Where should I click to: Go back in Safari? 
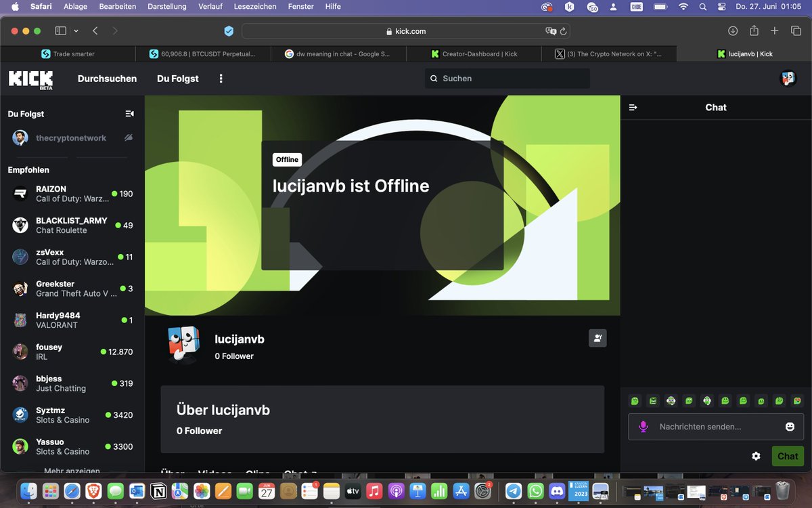(95, 31)
